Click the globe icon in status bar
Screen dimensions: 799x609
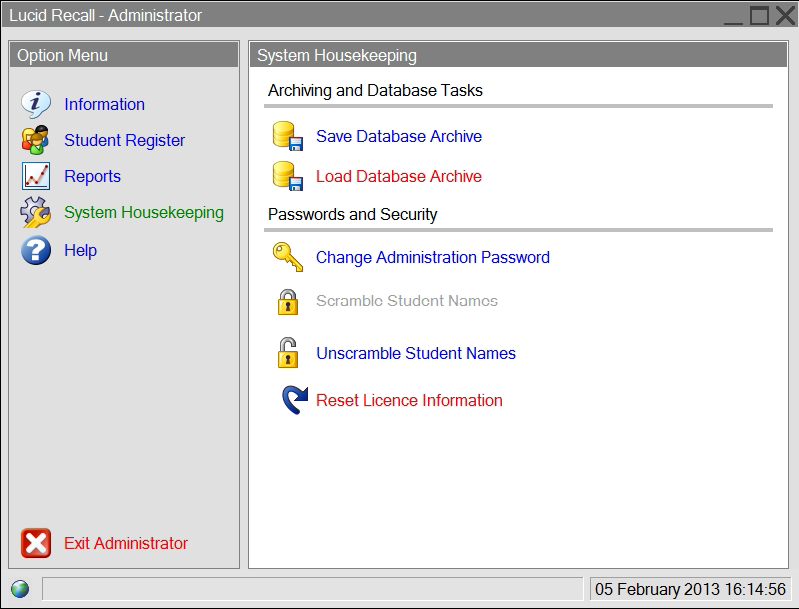point(20,589)
